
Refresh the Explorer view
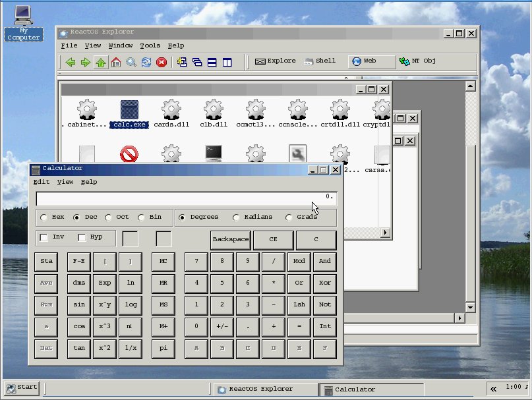coord(146,62)
